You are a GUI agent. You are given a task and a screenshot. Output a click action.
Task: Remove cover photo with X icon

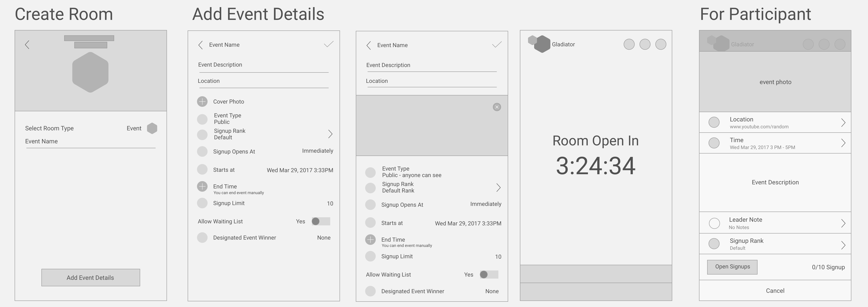point(497,107)
